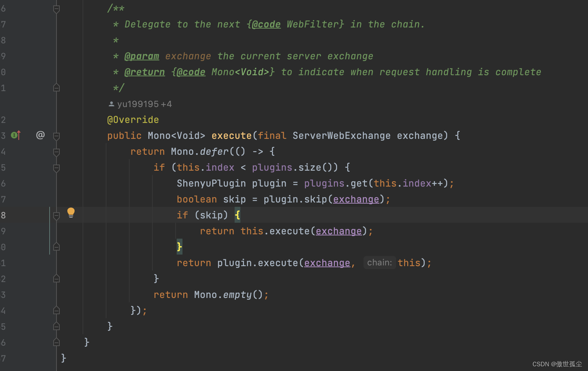Click the defer call after Mono.
588x371 pixels.
[214, 152]
